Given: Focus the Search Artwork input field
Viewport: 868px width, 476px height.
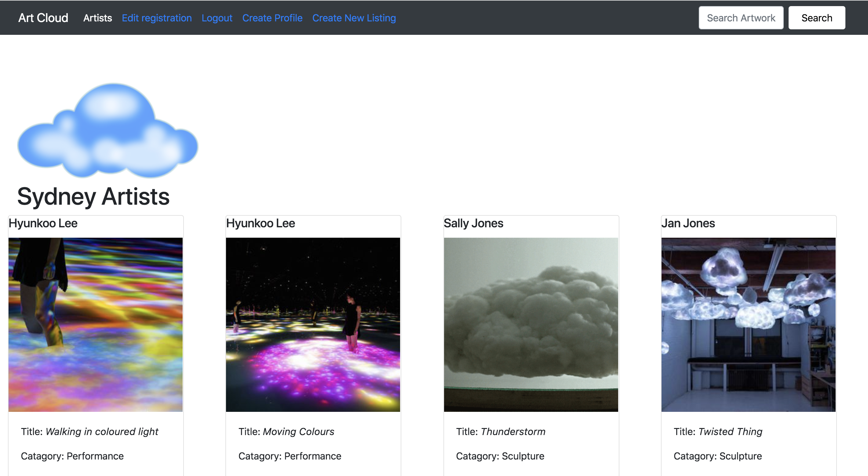Looking at the screenshot, I should [x=741, y=18].
